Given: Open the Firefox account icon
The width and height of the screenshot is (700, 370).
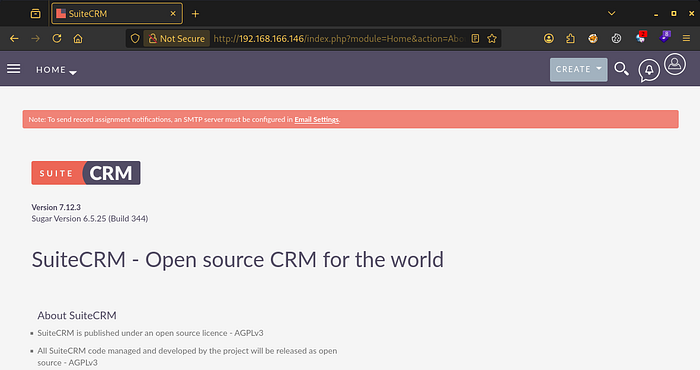Looking at the screenshot, I should (549, 39).
